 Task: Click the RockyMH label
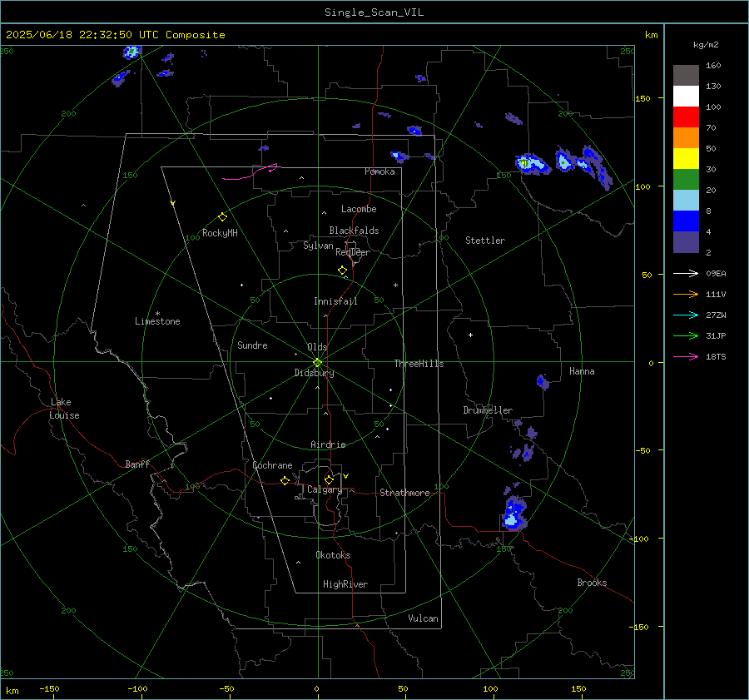pos(220,233)
